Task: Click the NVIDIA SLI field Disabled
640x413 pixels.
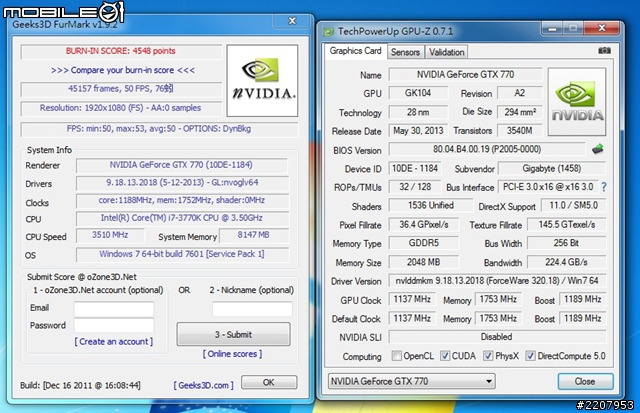Action: tap(497, 337)
